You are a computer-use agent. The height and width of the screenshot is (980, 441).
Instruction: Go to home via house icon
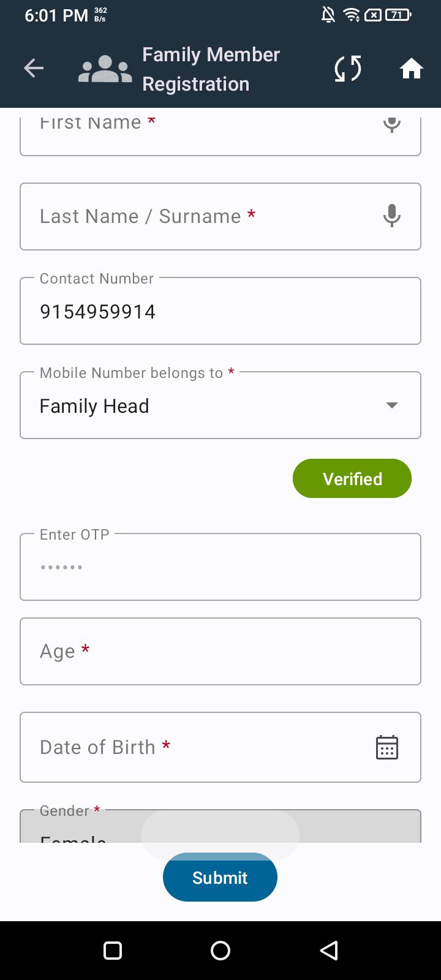click(x=412, y=68)
